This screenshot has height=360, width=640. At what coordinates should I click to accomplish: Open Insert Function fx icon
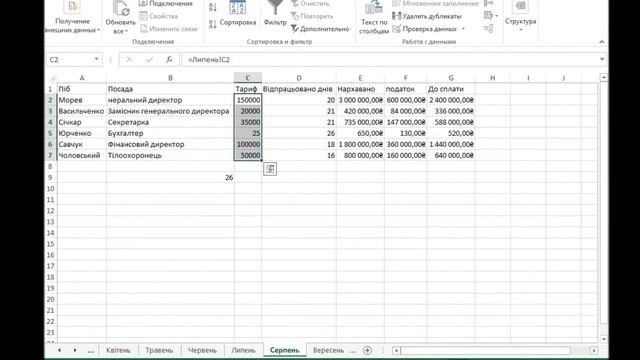pyautogui.click(x=169, y=60)
